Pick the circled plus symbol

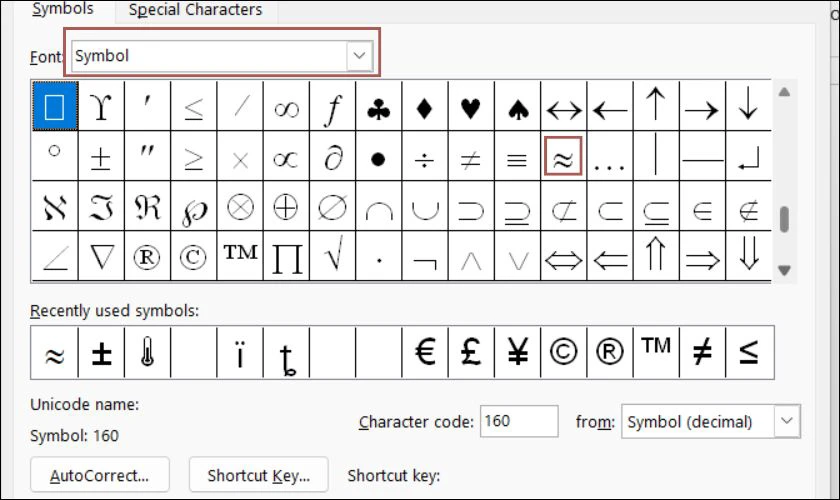(x=287, y=206)
